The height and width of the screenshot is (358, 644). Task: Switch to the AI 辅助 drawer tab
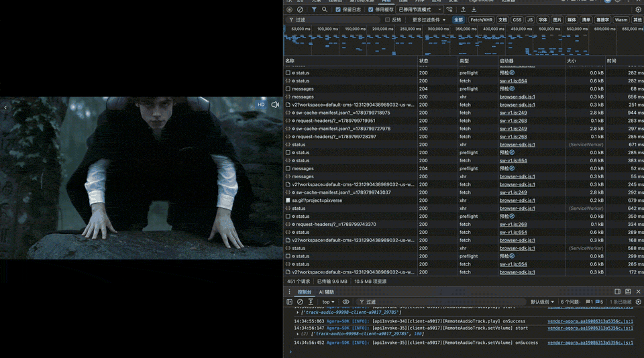coord(327,292)
